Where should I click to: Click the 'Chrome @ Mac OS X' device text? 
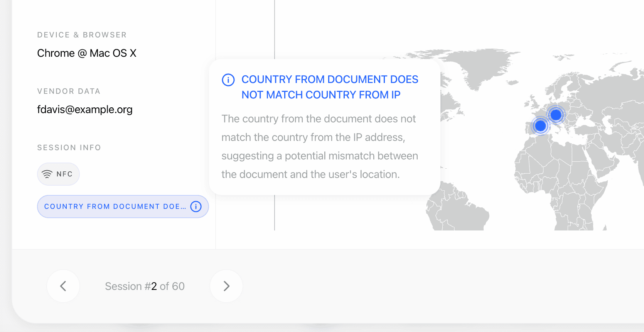click(x=87, y=53)
